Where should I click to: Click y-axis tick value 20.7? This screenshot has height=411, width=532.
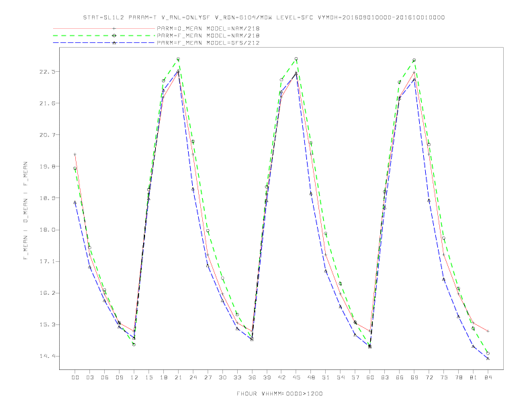(47, 134)
